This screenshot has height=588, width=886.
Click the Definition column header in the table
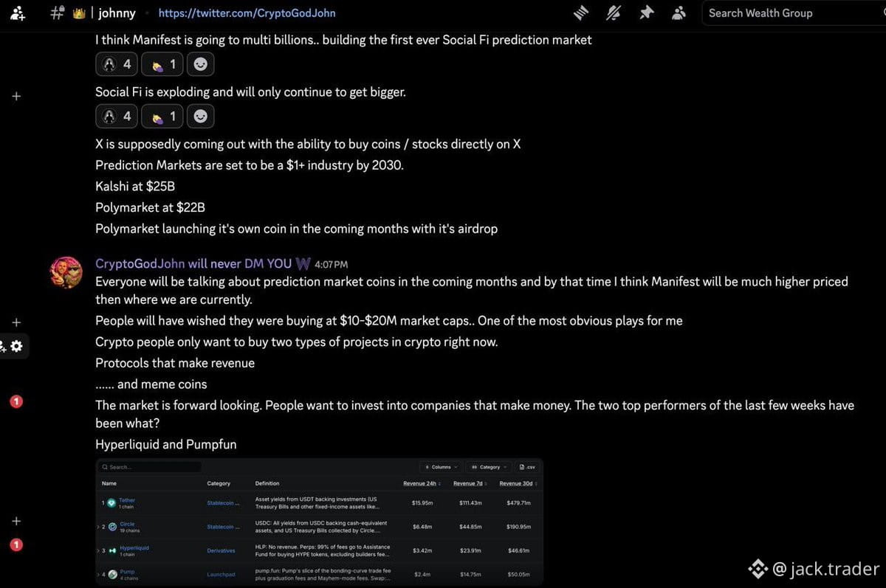267,483
